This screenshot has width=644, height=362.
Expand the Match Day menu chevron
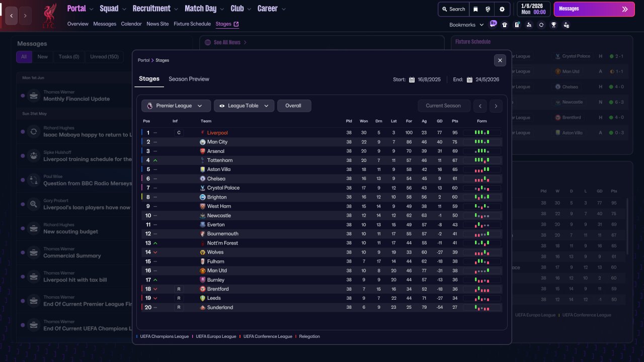point(222,9)
